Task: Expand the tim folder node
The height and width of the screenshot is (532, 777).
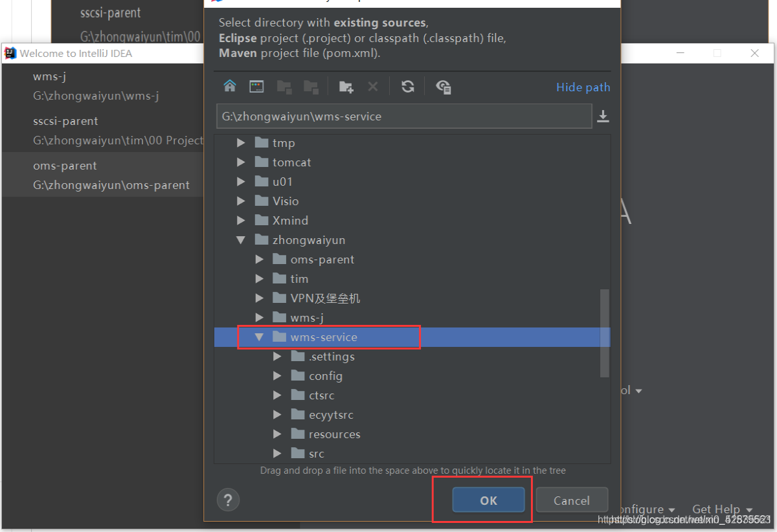Action: 259,278
